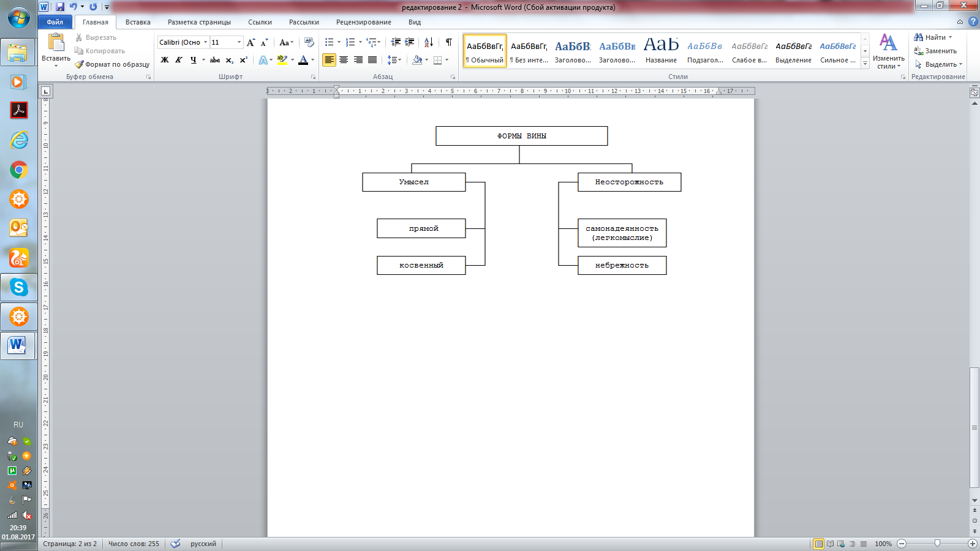Increase font size with grow icon
Image resolution: width=980 pixels, height=551 pixels.
point(251,42)
